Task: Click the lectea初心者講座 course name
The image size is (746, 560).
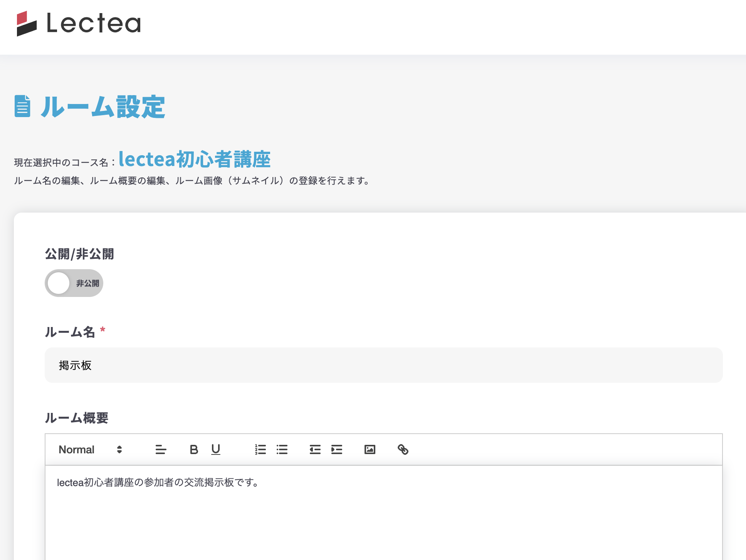Action: (x=195, y=159)
